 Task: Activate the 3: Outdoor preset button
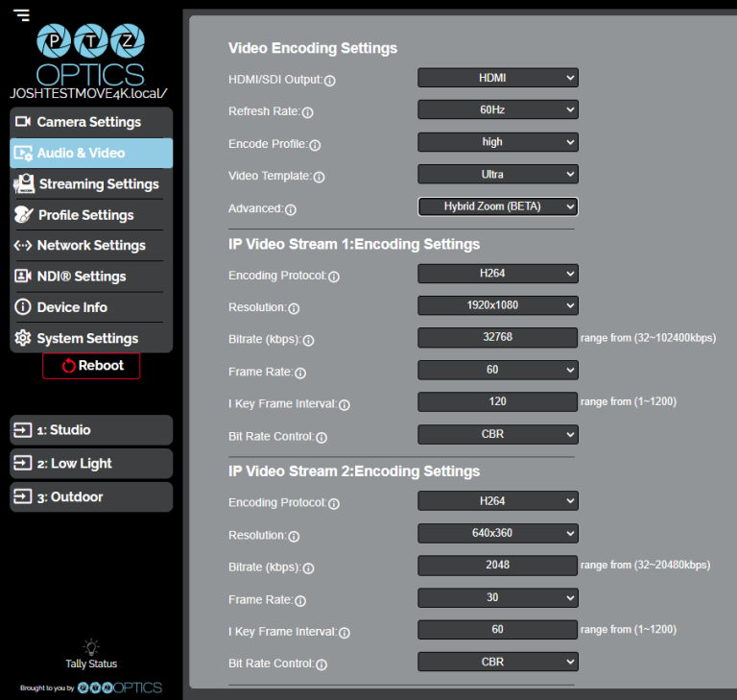(91, 496)
